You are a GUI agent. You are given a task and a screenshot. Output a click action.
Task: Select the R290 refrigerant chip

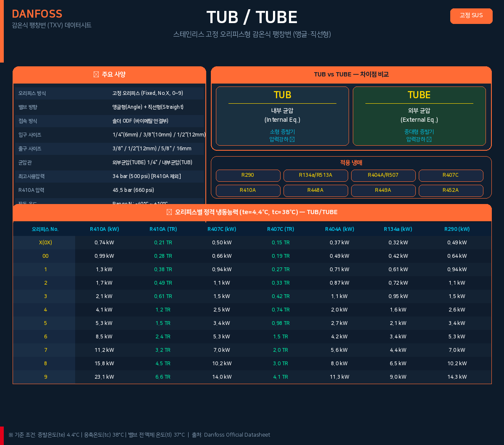tap(248, 175)
